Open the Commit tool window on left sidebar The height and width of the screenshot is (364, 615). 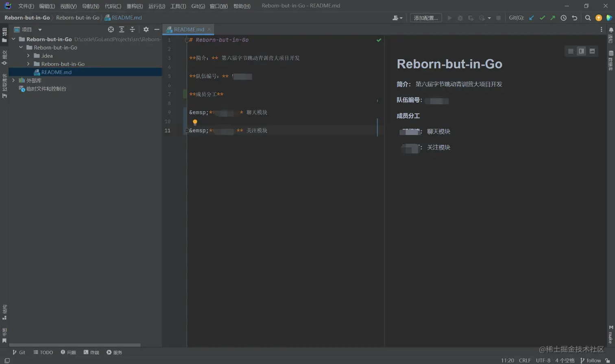tap(4, 57)
